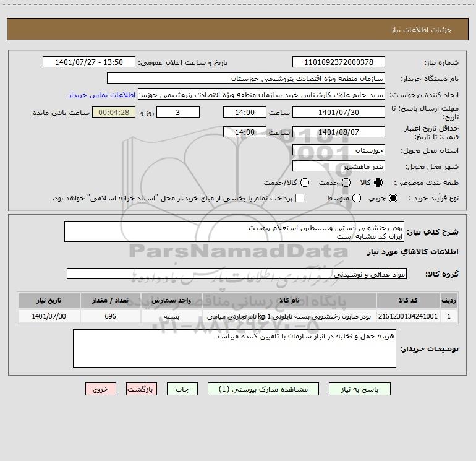Click the چاپ print button
This screenshot has width=476, height=461.
coord(182,389)
